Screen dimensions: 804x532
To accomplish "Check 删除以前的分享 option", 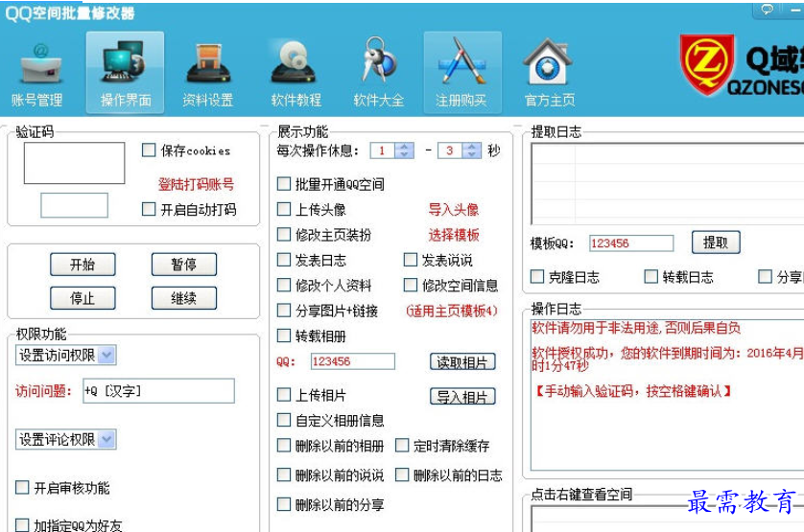I will pyautogui.click(x=284, y=504).
